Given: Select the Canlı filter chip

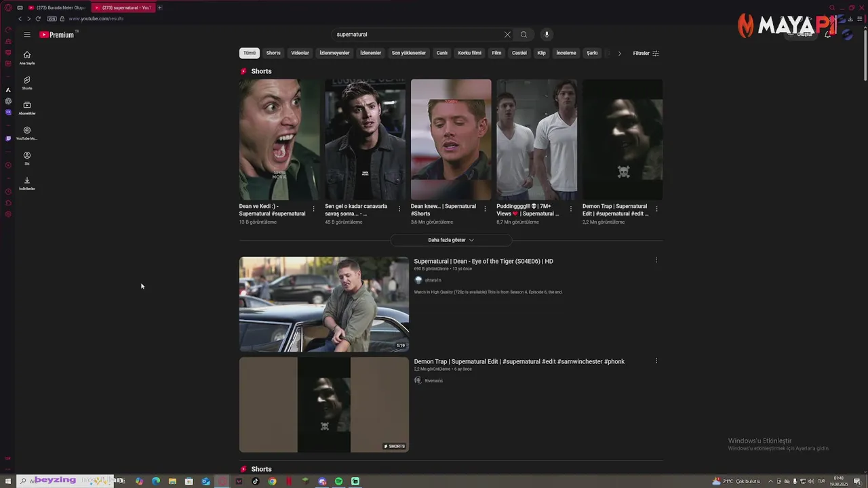Looking at the screenshot, I should [x=442, y=53].
